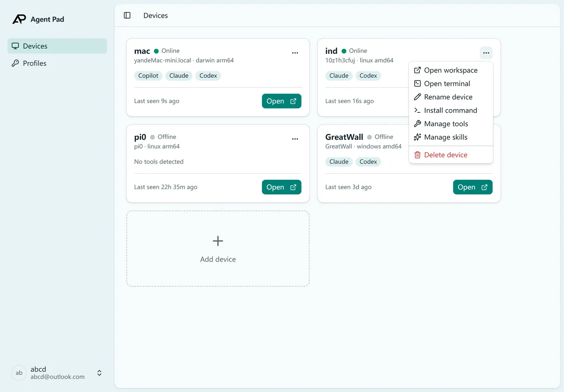Click the Add device card label
The height and width of the screenshot is (392, 564).
click(x=218, y=259)
